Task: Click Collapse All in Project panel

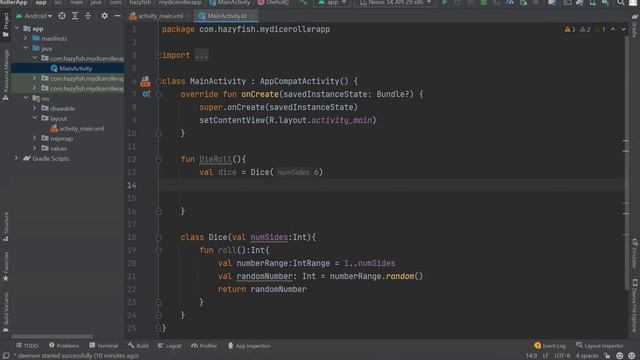Action: [88, 16]
